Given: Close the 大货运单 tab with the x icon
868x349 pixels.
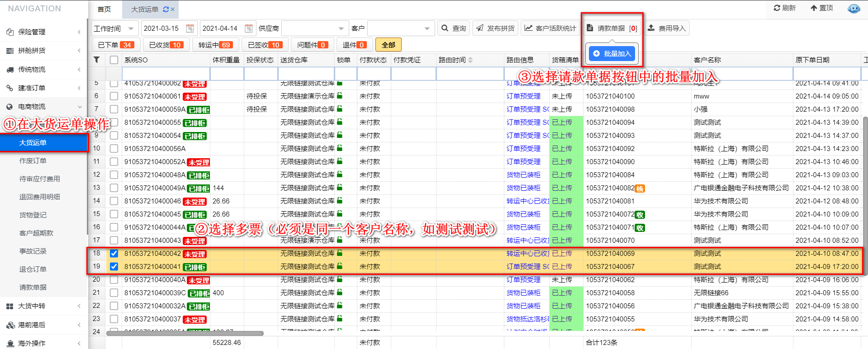Looking at the screenshot, I should [x=173, y=9].
